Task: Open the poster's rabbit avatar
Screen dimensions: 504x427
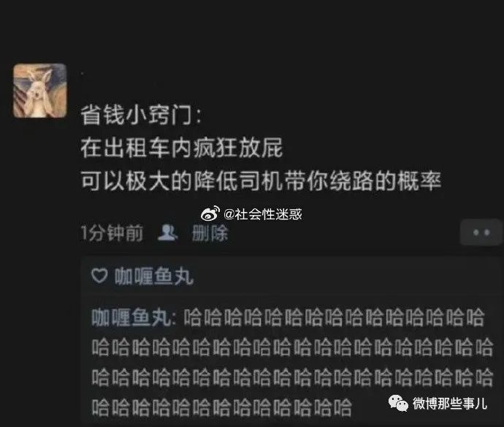Action: (40, 91)
